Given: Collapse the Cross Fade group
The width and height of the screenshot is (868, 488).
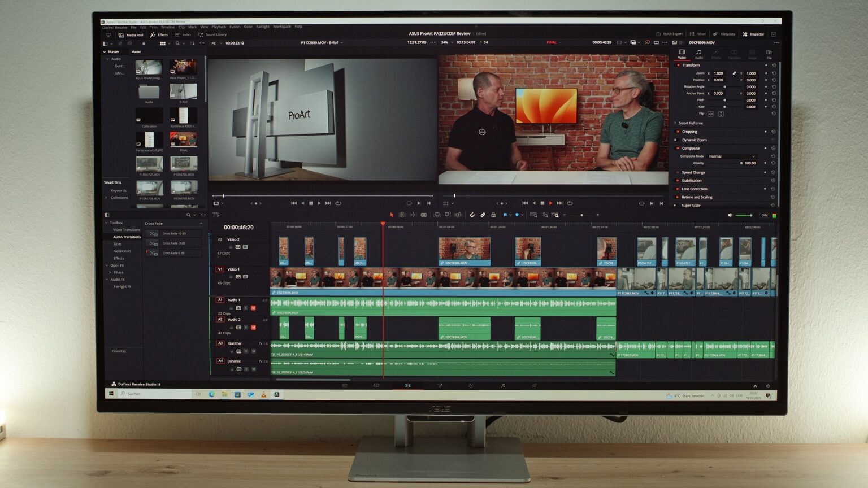Looking at the screenshot, I should [201, 223].
